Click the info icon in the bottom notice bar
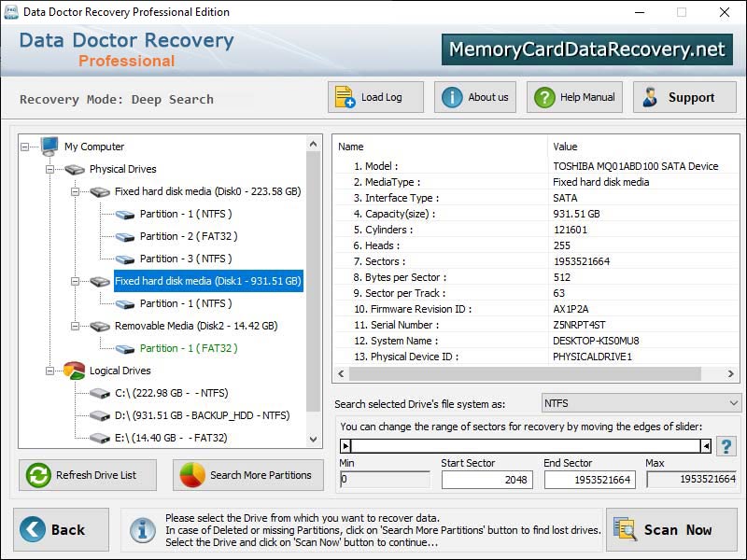The image size is (747, 560). (x=143, y=530)
